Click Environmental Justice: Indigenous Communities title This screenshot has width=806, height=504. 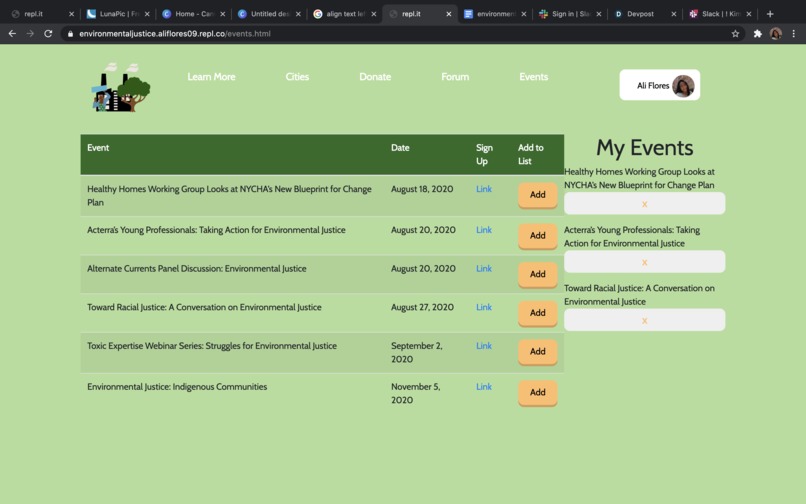coord(177,387)
